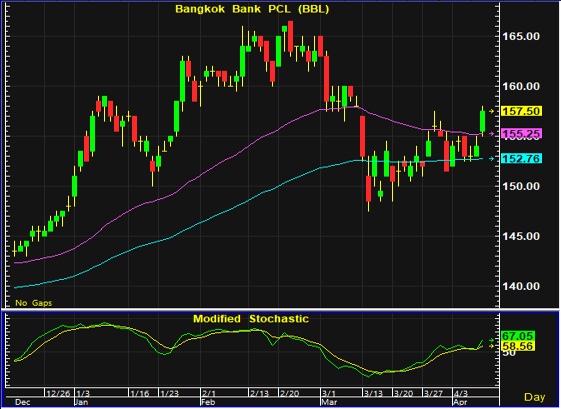
Task: Click the Jan month label
Action: click(81, 402)
